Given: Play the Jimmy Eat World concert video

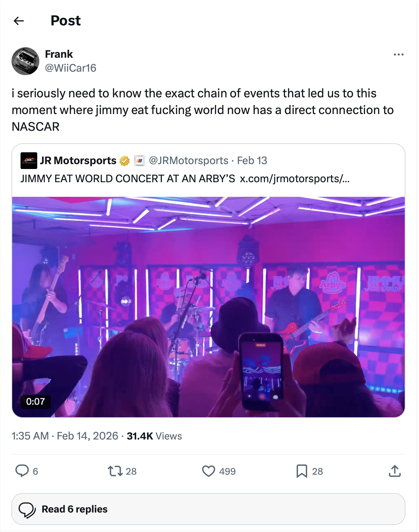Looking at the screenshot, I should click(208, 307).
